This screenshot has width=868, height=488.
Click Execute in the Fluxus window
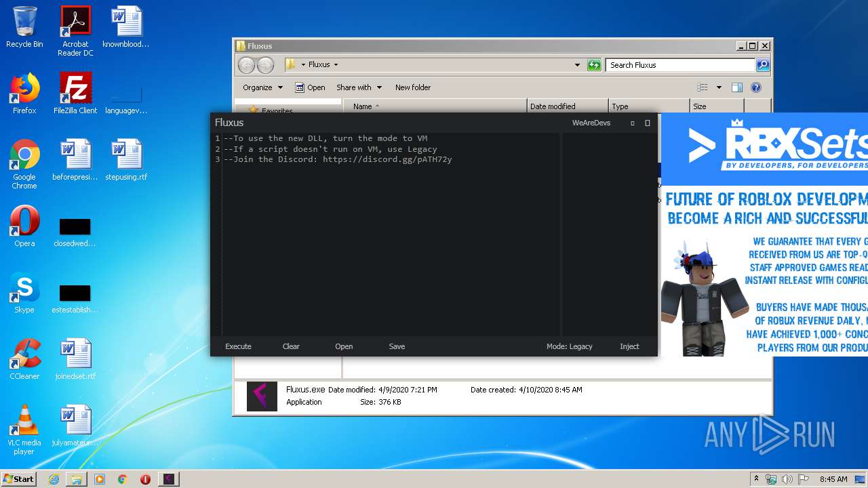pos(238,346)
